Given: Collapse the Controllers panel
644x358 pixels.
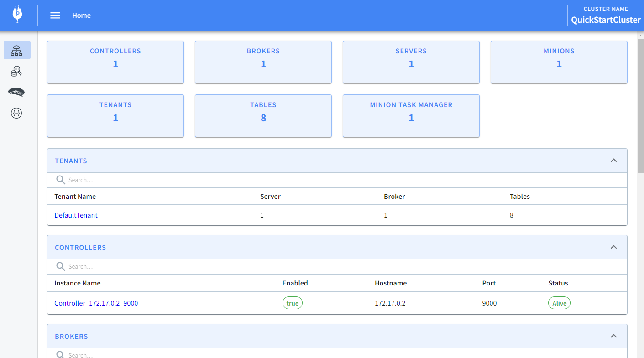Looking at the screenshot, I should [613, 247].
